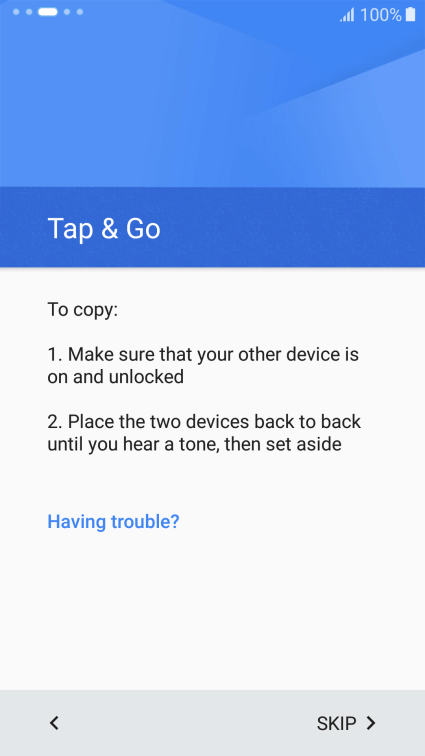The image size is (425, 756).
Task: Click the dark blue title banner right side
Action: click(x=314, y=228)
